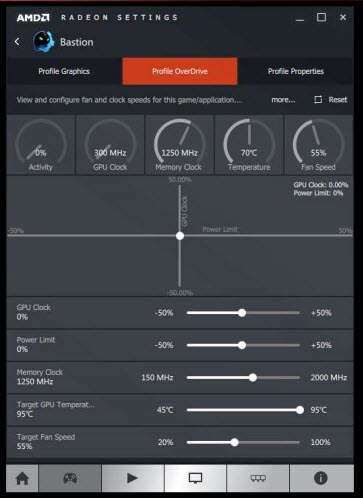Open the Video play icon tab
This screenshot has width=363, height=498.
133,478
